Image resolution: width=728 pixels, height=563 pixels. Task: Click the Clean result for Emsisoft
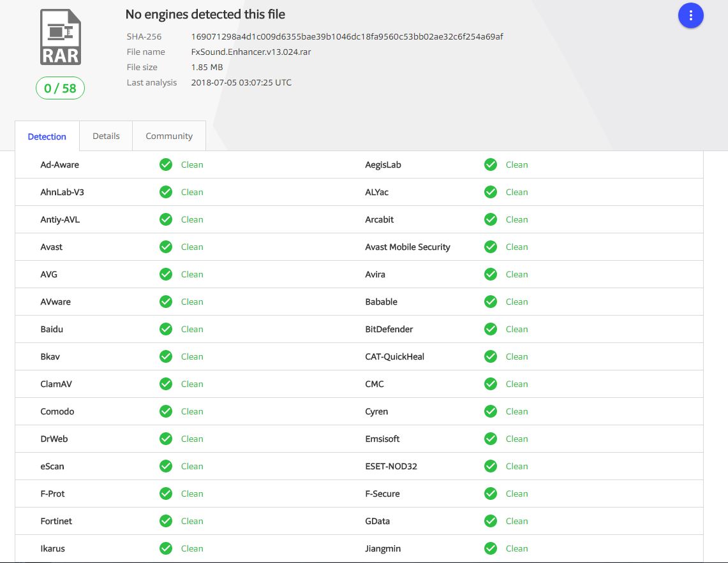[x=517, y=439]
